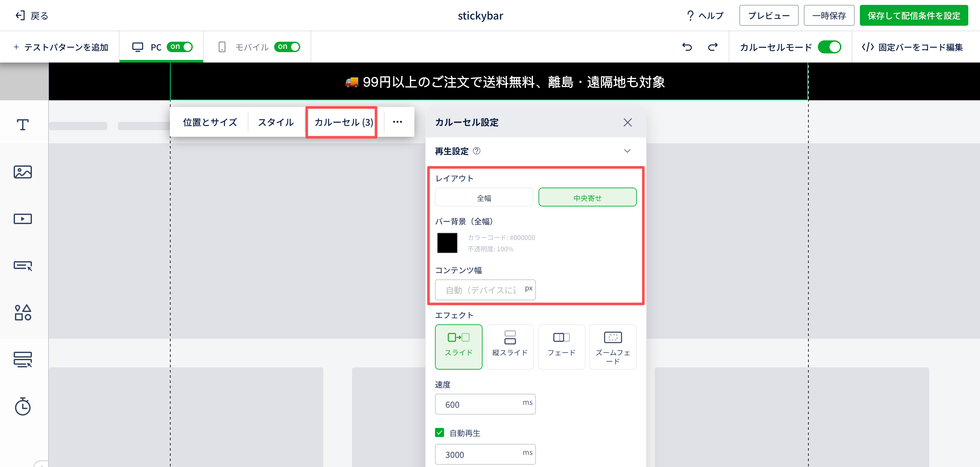980x467 pixels.
Task: Open スタイル tab
Action: click(276, 122)
